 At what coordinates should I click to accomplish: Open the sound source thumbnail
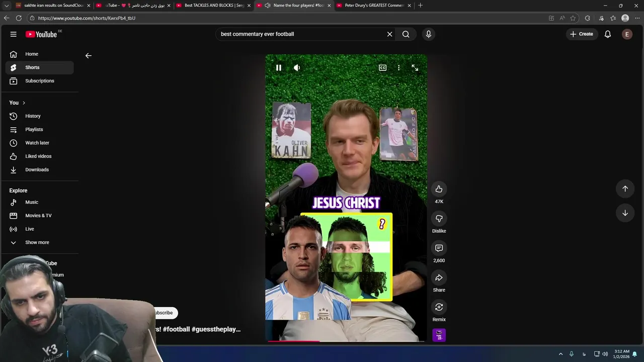point(439,335)
